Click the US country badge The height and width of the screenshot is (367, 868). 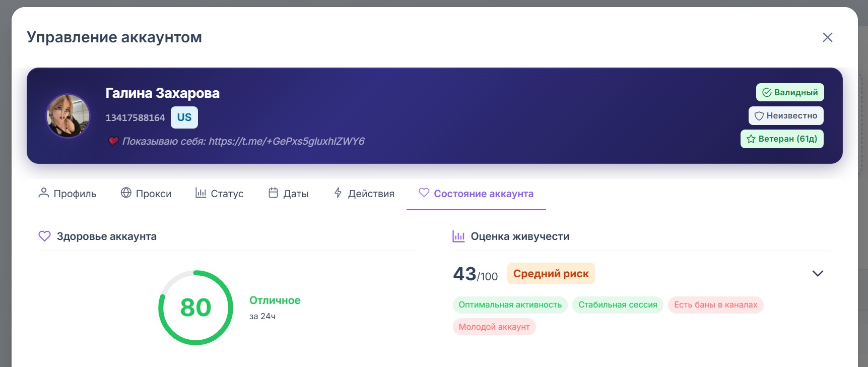point(184,117)
